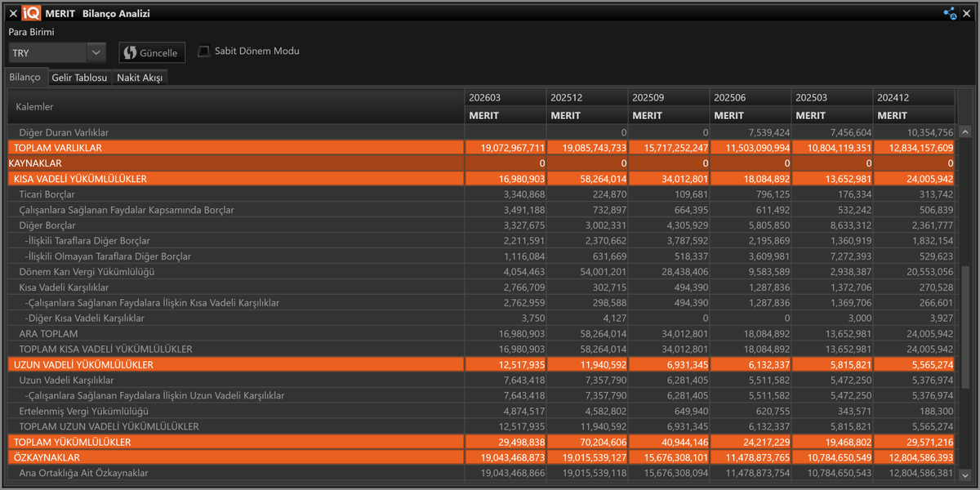Switch to the Nakit Akışı tab
980x490 pixels.
(140, 78)
